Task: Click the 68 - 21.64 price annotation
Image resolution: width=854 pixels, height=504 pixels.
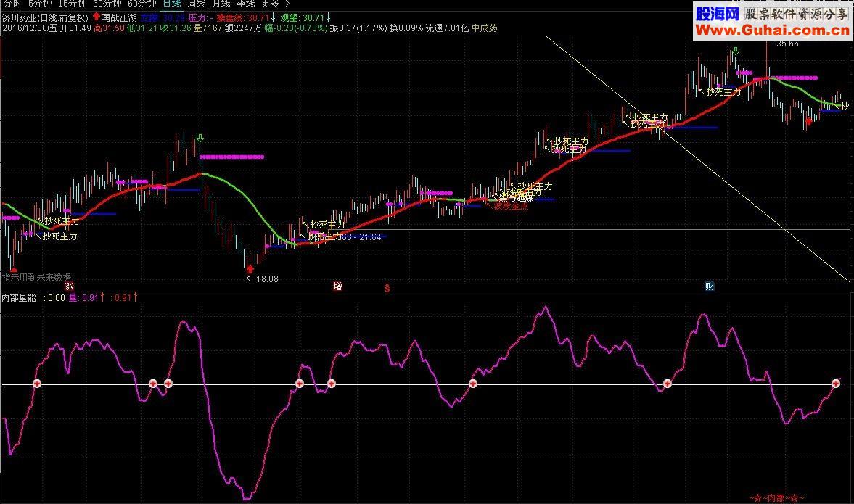Action: coord(361,236)
